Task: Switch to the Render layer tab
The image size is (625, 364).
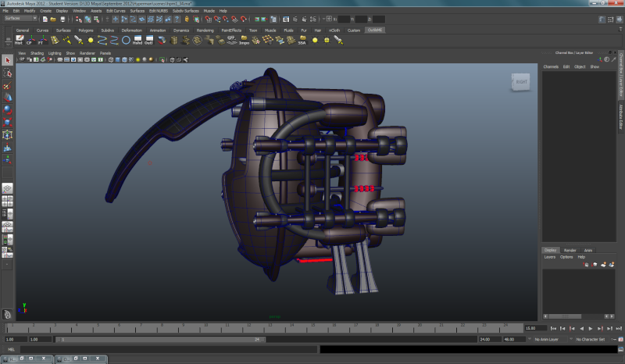Action: [570, 251]
